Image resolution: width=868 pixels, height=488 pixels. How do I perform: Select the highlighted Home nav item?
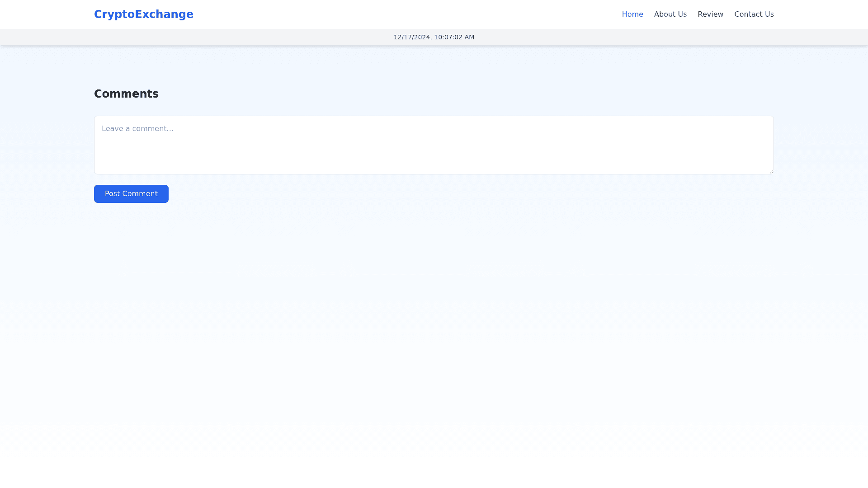tap(632, 14)
